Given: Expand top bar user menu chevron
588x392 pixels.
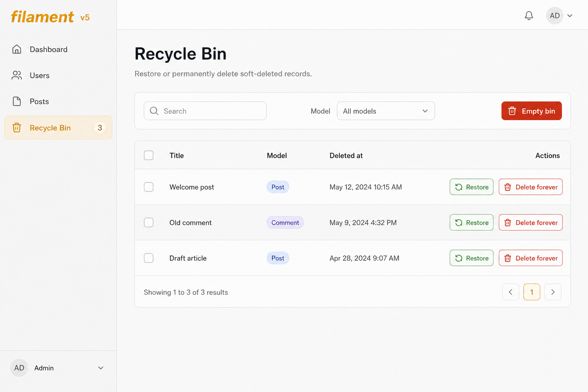Looking at the screenshot, I should pyautogui.click(x=570, y=16).
